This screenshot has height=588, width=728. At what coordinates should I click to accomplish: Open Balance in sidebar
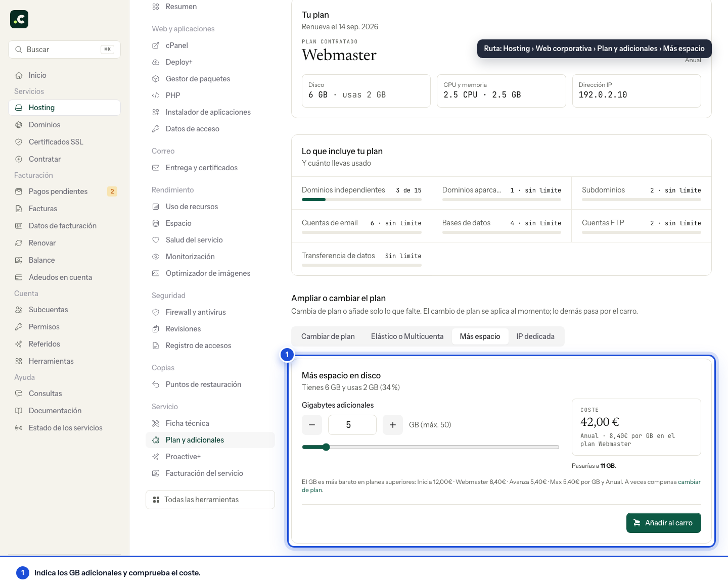tap(64, 260)
